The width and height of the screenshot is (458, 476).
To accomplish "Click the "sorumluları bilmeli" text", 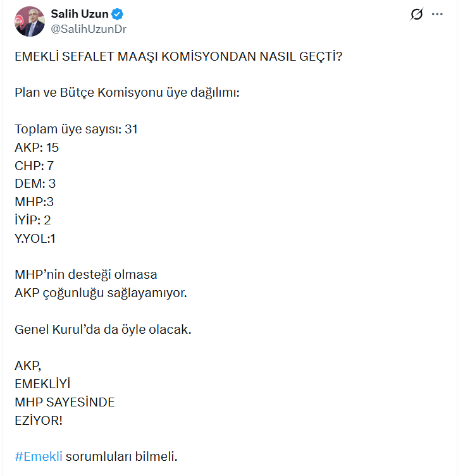I will point(120,456).
